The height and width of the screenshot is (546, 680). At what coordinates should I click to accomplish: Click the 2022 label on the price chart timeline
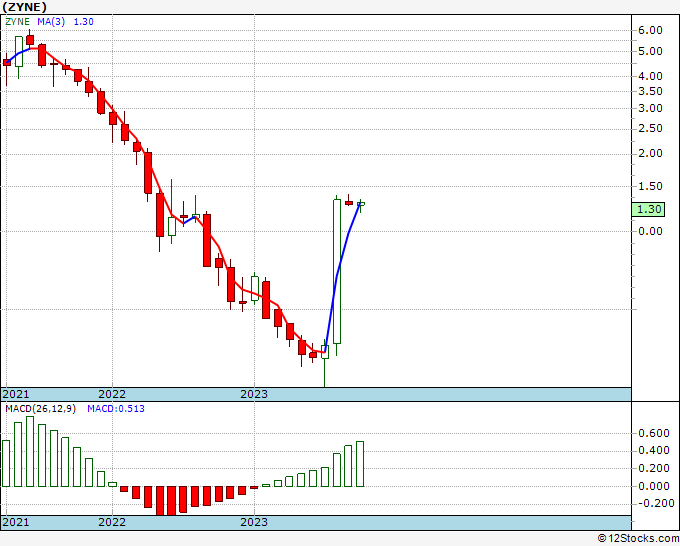click(x=112, y=394)
